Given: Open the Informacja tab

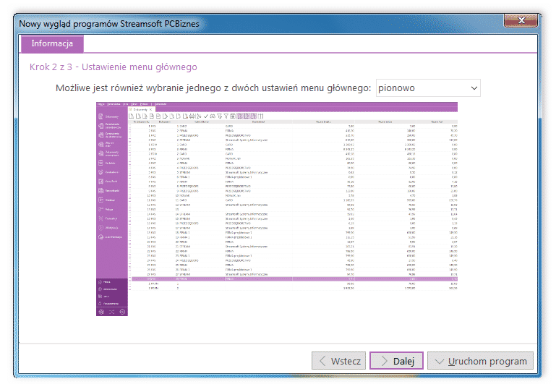Looking at the screenshot, I should 52,43.
